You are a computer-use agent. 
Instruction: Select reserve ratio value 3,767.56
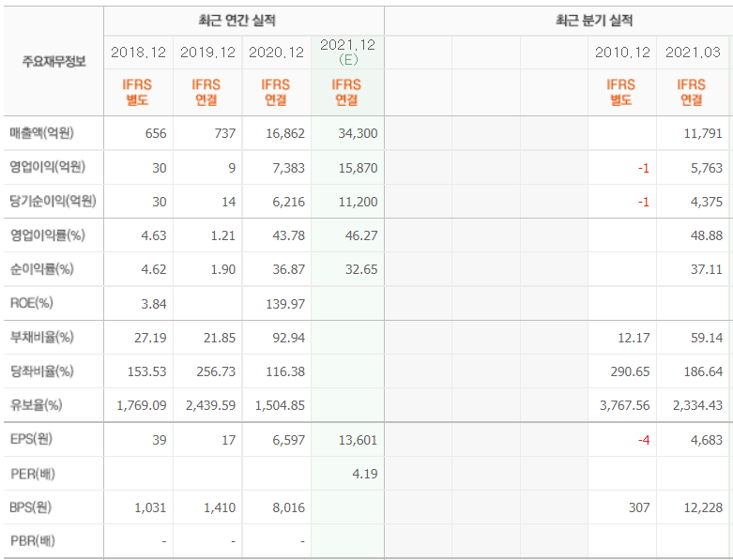tap(625, 405)
